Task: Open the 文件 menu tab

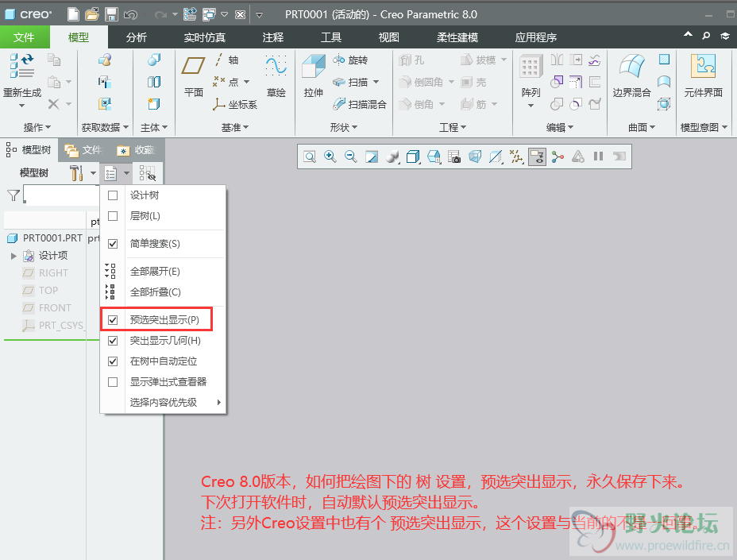Action: [24, 37]
